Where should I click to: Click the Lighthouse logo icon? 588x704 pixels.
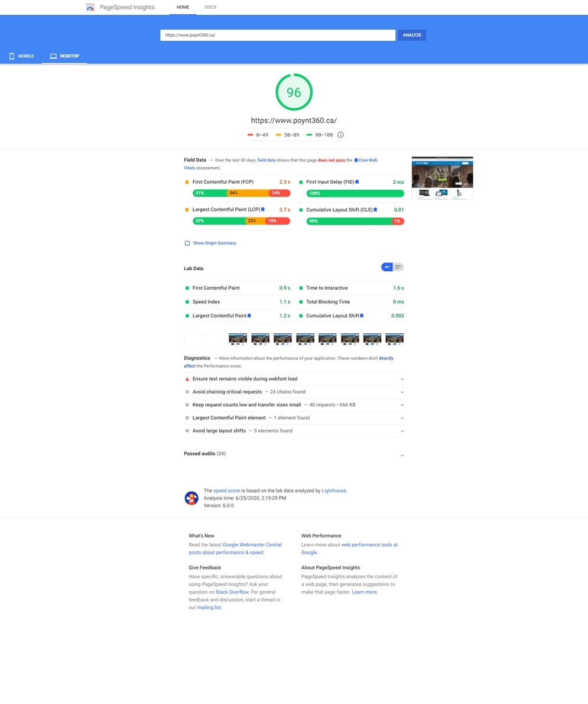[191, 498]
